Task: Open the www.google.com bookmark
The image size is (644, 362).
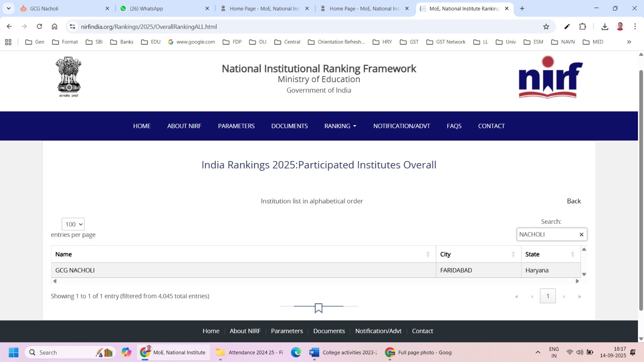Action: coord(192,42)
